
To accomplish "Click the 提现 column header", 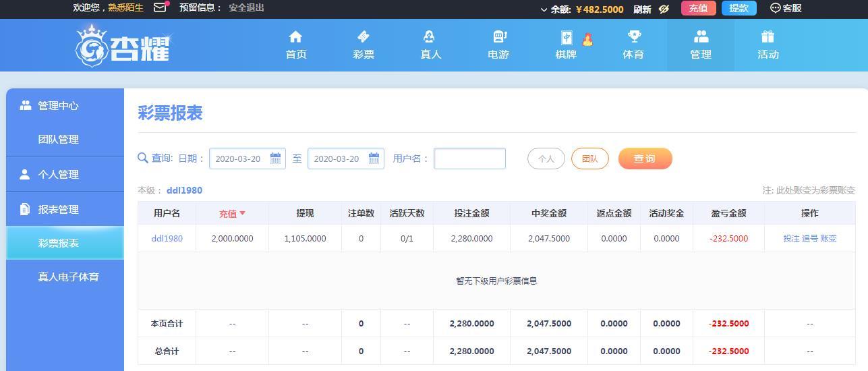I will coord(305,213).
